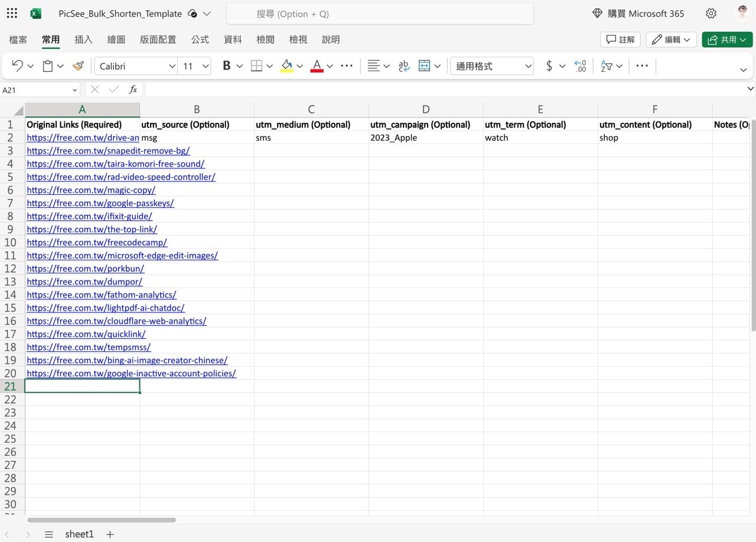
Task: Select the format painter brush
Action: click(x=78, y=66)
